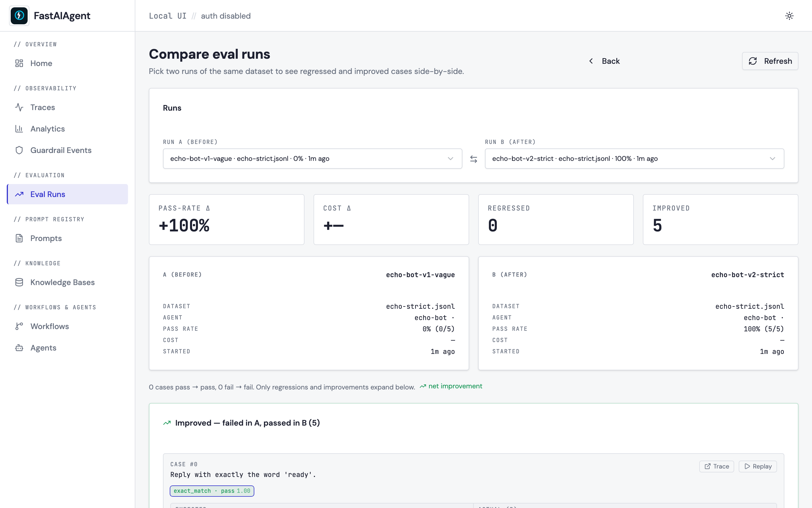Open the Home page
Image resolution: width=812 pixels, height=508 pixels.
pos(67,63)
